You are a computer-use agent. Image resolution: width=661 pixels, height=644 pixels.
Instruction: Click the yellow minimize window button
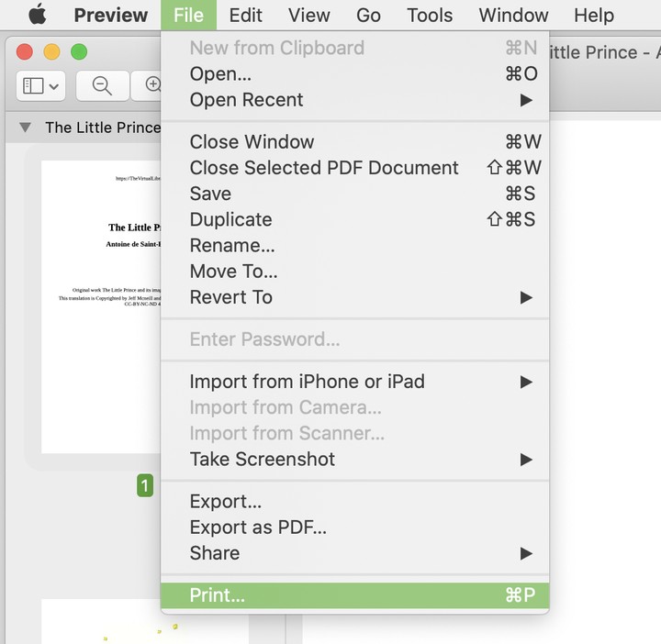51,52
